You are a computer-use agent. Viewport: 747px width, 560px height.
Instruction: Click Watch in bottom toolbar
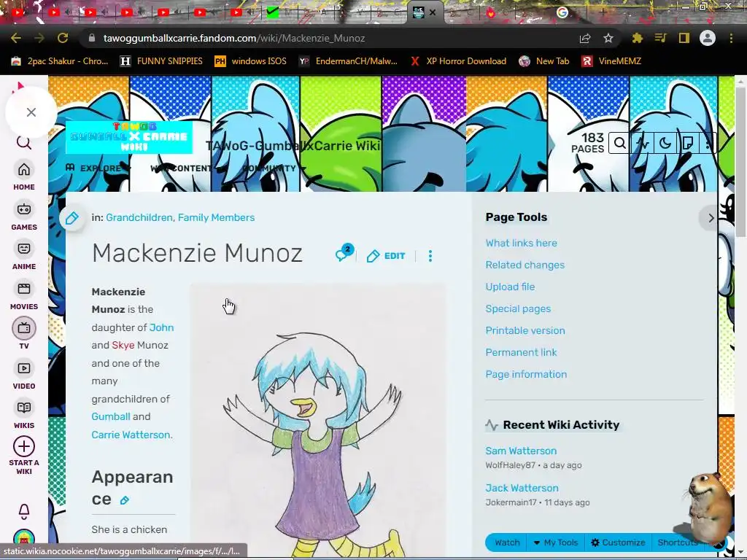pos(507,542)
